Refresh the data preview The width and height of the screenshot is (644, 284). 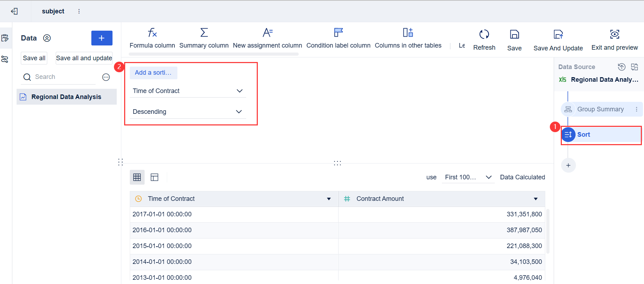coord(484,35)
